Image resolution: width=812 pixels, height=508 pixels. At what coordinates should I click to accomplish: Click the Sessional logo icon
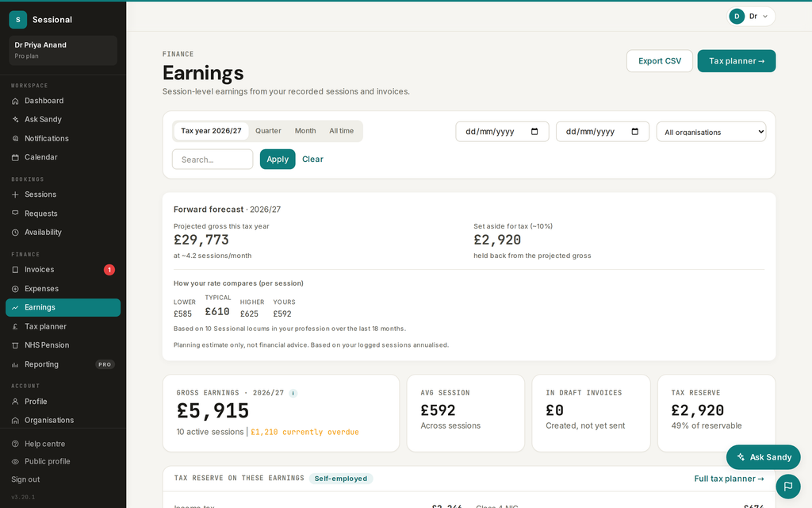click(17, 20)
